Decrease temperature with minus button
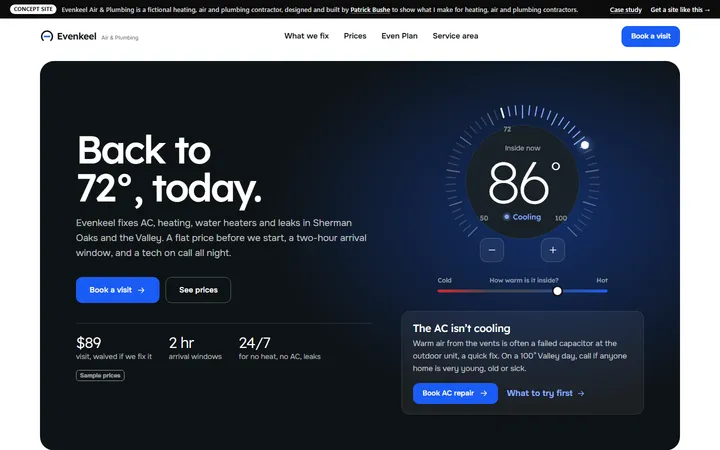720x450 pixels. tap(492, 250)
